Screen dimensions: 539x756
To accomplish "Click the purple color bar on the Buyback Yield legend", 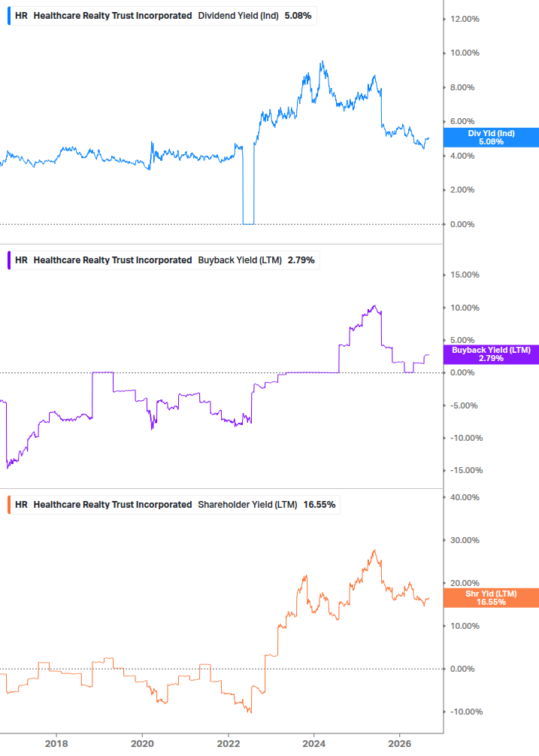I will [x=9, y=260].
